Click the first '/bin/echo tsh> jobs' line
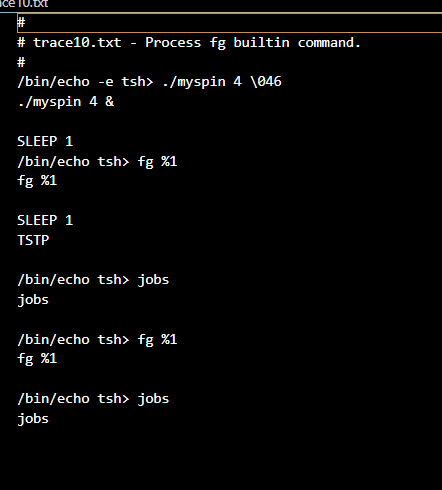 click(x=93, y=280)
